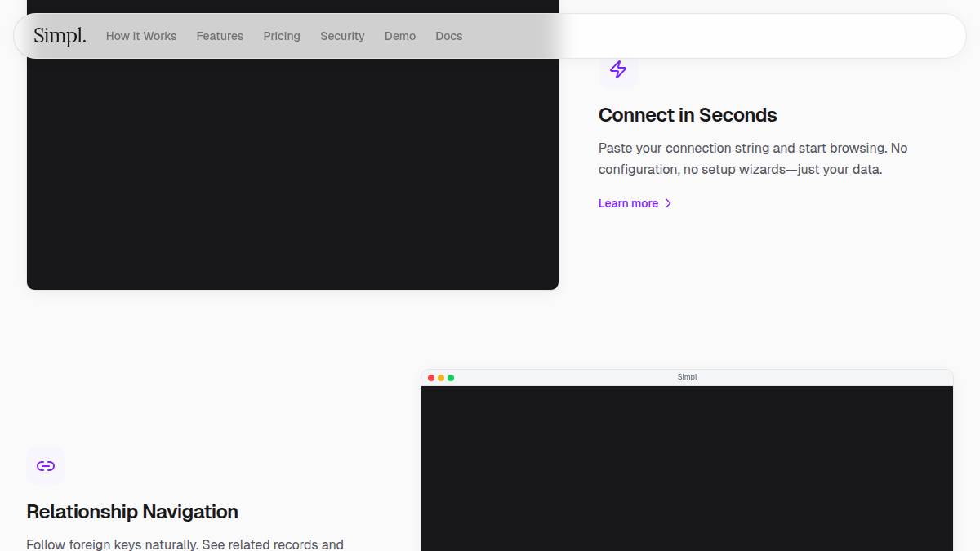Viewport: 980px width, 551px height.
Task: Select Security in the navigation bar
Action: click(x=342, y=36)
